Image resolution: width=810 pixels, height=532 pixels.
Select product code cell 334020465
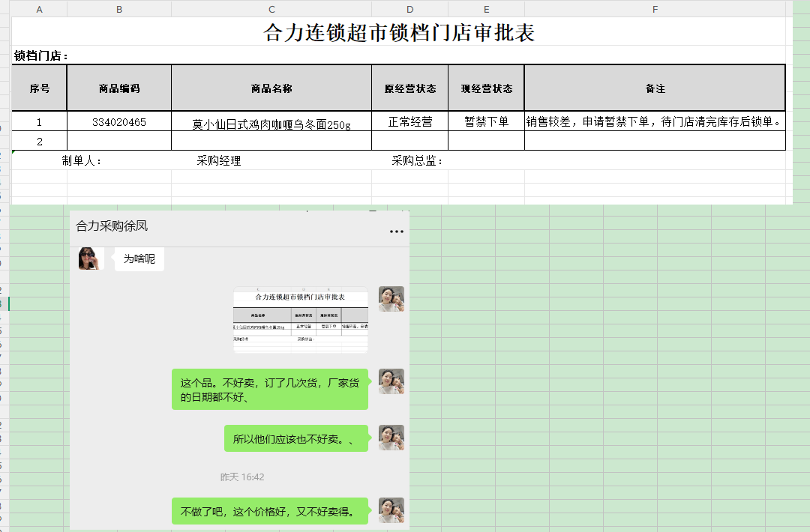[x=119, y=122]
